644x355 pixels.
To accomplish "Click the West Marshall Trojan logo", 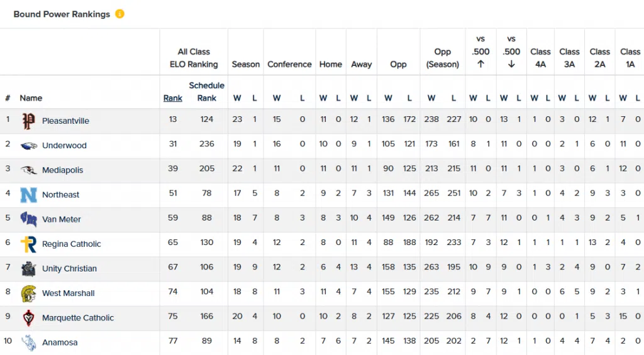I will pos(28,293).
